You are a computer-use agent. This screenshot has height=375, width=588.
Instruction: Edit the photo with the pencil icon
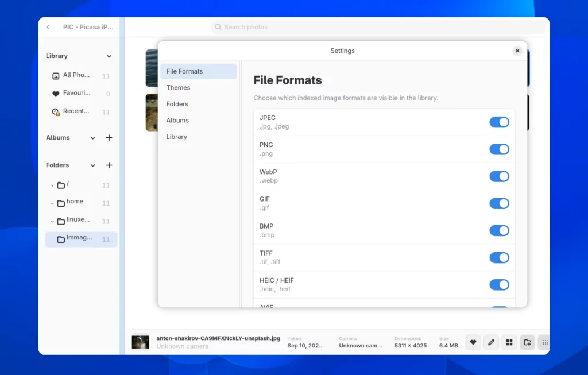pyautogui.click(x=492, y=342)
